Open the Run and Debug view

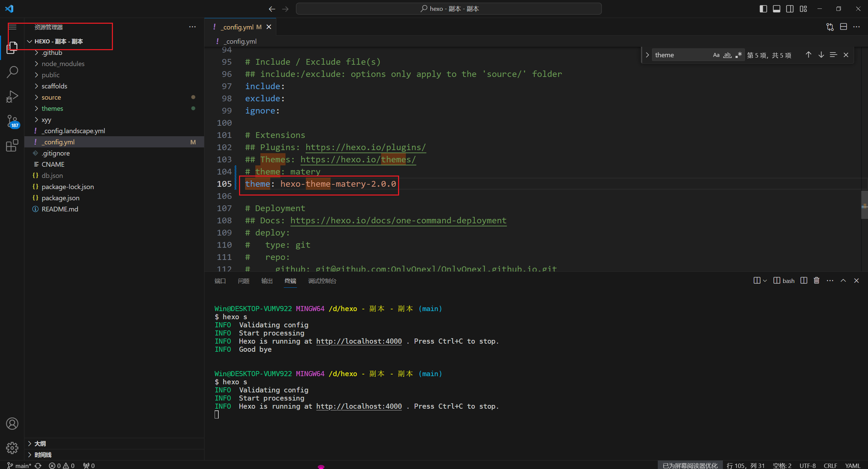12,97
